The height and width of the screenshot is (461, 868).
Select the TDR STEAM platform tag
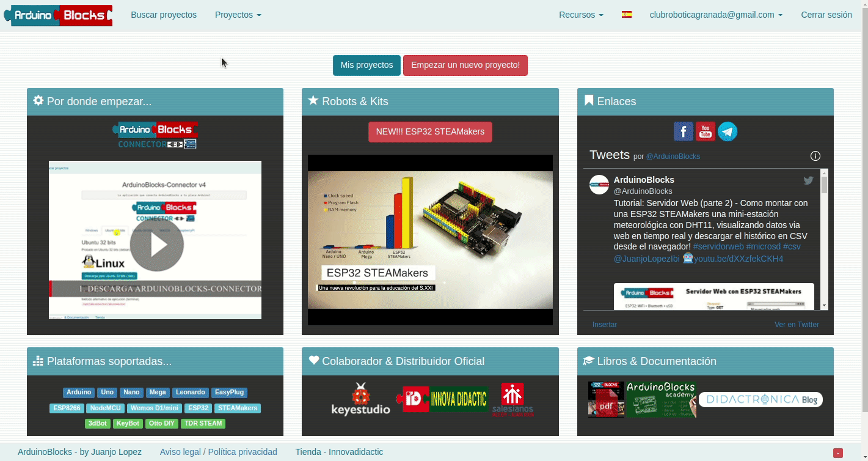tap(203, 423)
